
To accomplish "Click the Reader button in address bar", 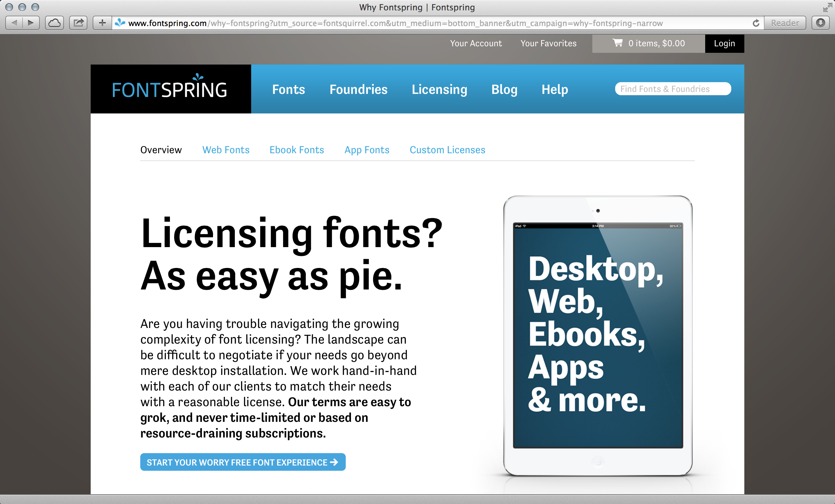I will [784, 23].
